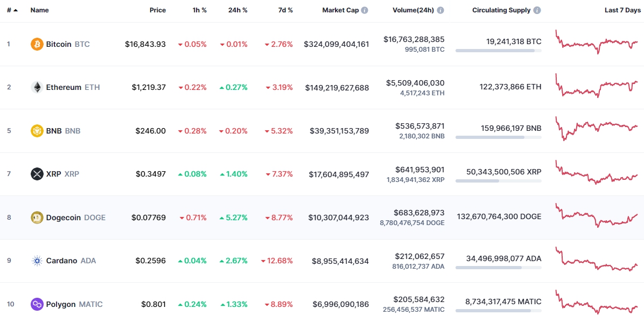Click the XRP black logo icon
This screenshot has width=644, height=322.
[37, 174]
